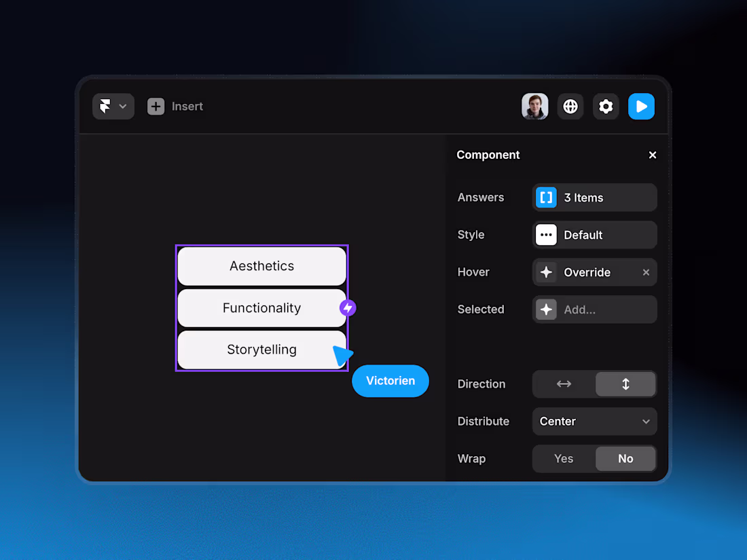
Task: Change Style from Default
Action: click(x=594, y=234)
